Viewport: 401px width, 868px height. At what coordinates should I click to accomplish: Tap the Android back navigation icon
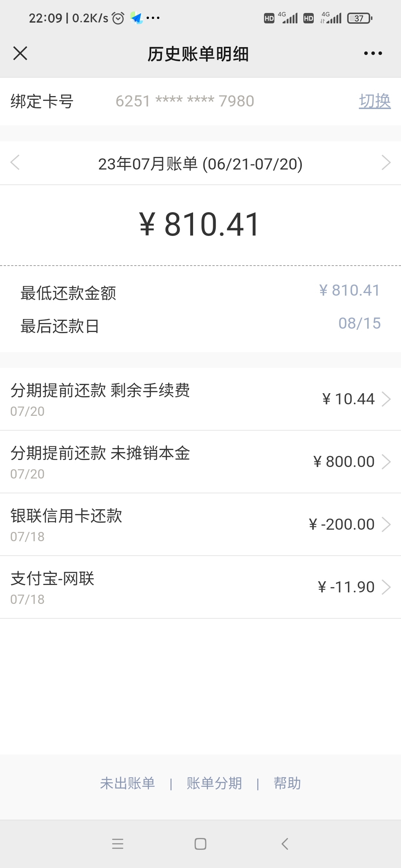(x=285, y=844)
